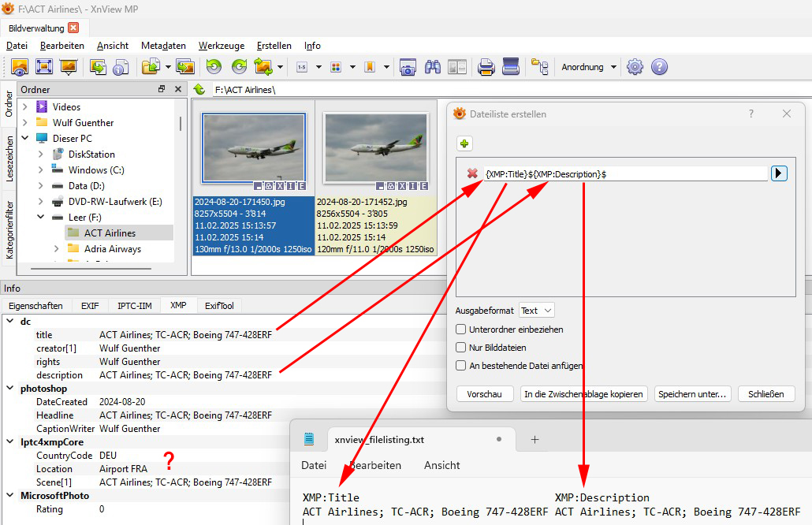
Task: Switch to the ExifTool tab
Action: click(219, 306)
